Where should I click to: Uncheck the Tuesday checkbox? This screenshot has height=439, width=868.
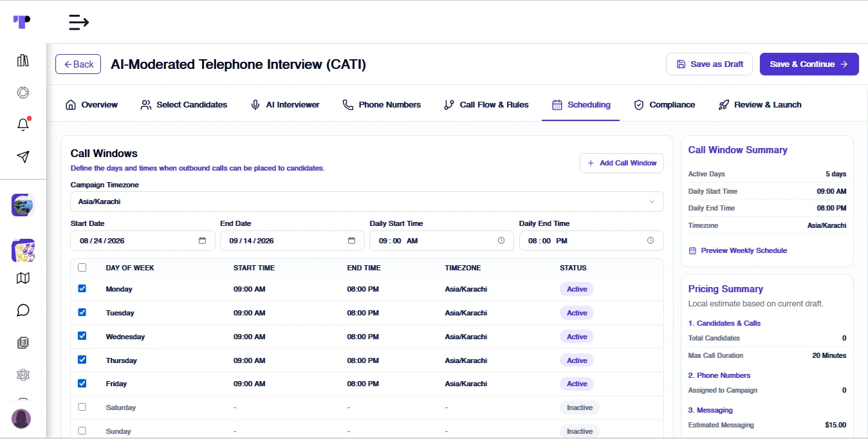pyautogui.click(x=82, y=312)
